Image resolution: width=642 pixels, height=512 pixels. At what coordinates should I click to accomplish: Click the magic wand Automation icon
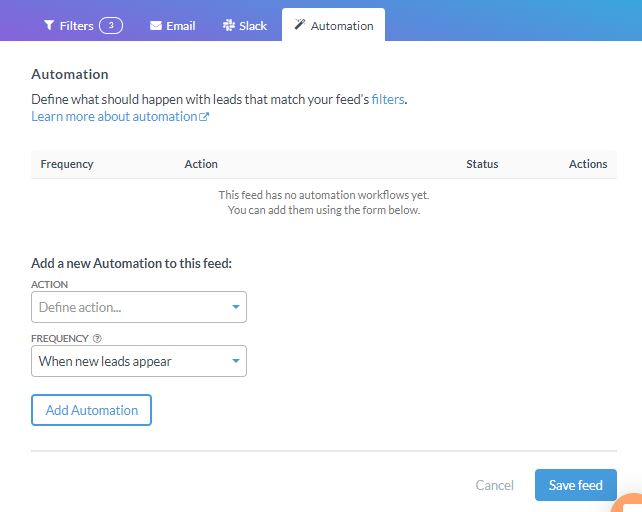point(300,25)
